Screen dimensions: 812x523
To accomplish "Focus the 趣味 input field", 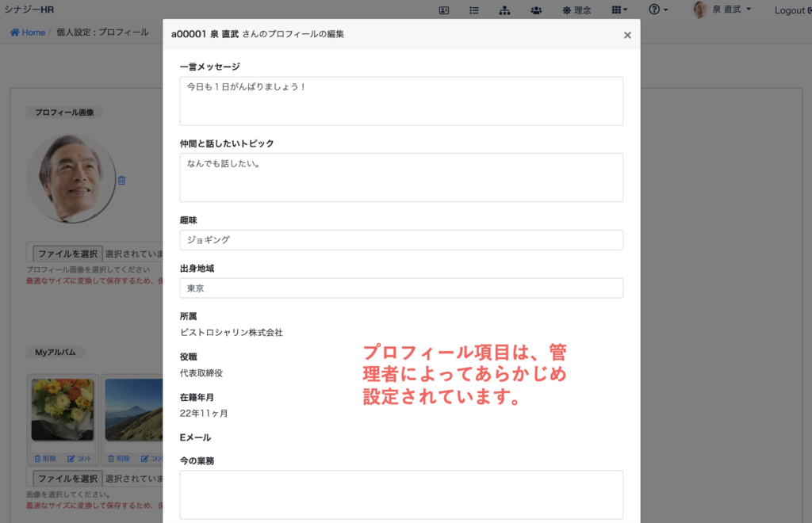I will (x=401, y=239).
